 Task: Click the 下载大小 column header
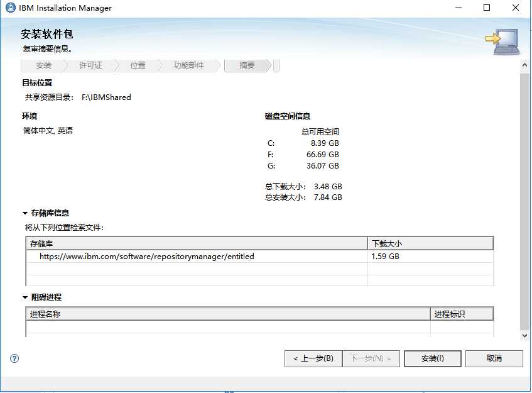(x=430, y=243)
